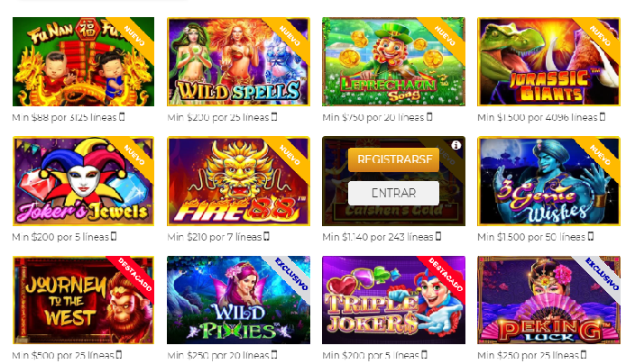Launch the Joker's Jewels game

click(84, 181)
